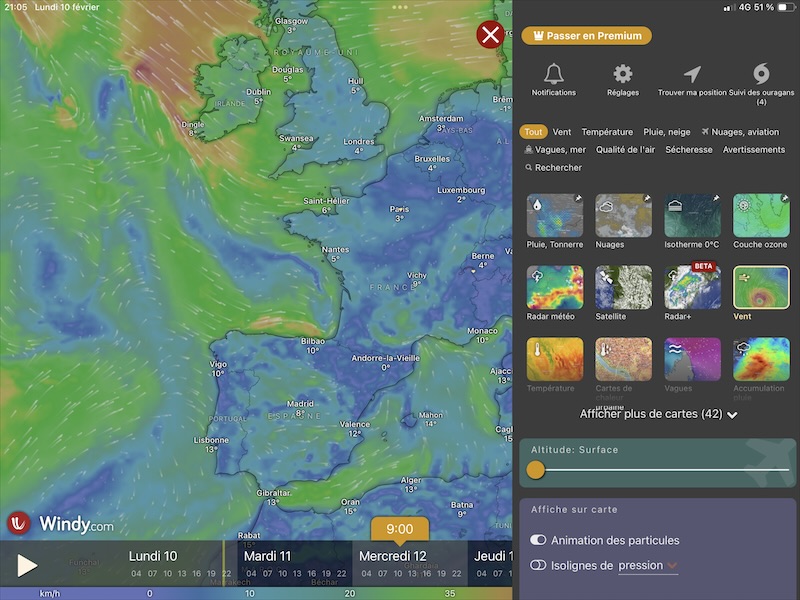Image resolution: width=800 pixels, height=600 pixels.
Task: Select the Pluie, neige filter tab
Action: coord(666,132)
